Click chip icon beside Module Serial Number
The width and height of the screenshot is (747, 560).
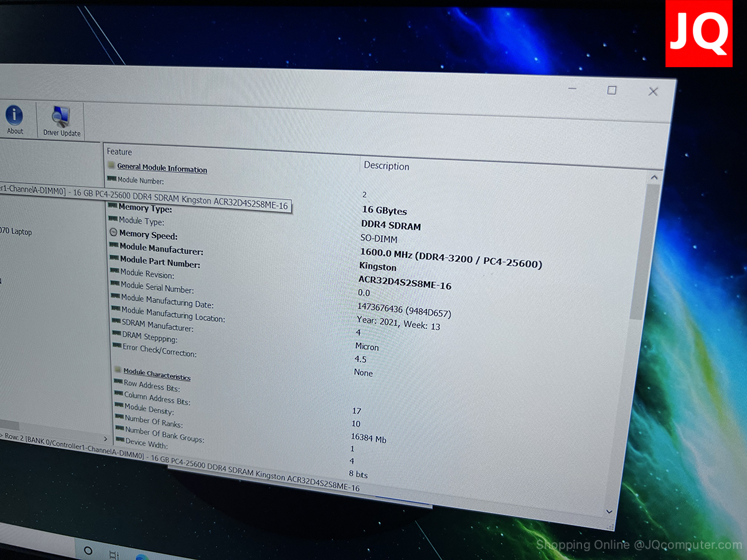(115, 283)
